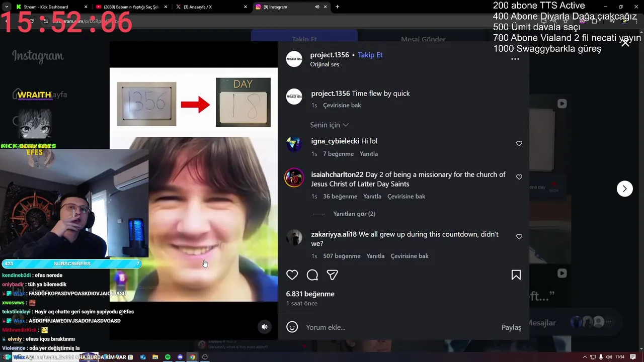
Task: View '36 beğenme' likes on the comment
Action: coord(340,197)
